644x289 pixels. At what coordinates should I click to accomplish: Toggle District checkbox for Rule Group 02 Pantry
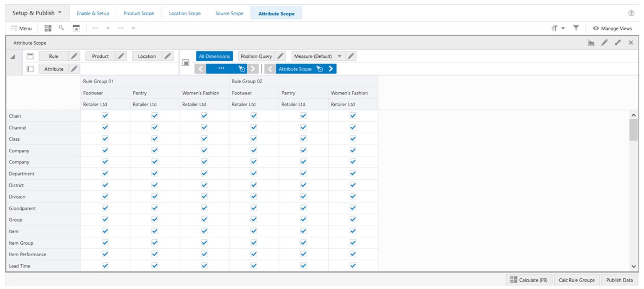304,185
